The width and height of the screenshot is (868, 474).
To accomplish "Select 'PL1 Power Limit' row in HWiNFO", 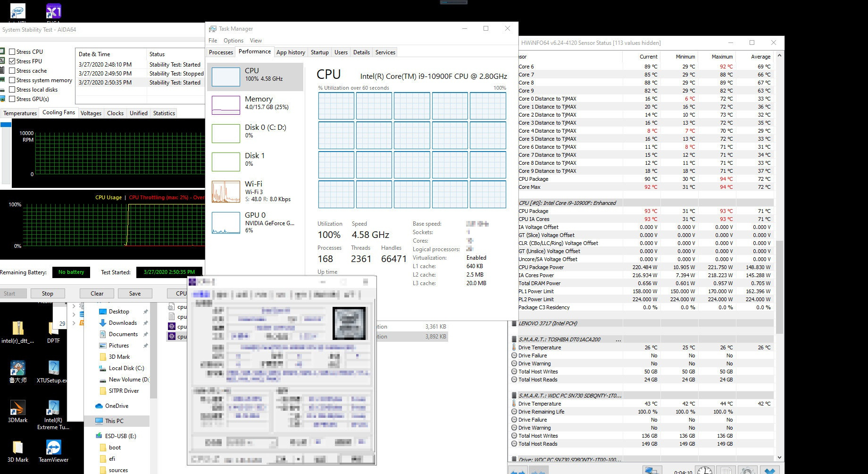I will click(645, 291).
